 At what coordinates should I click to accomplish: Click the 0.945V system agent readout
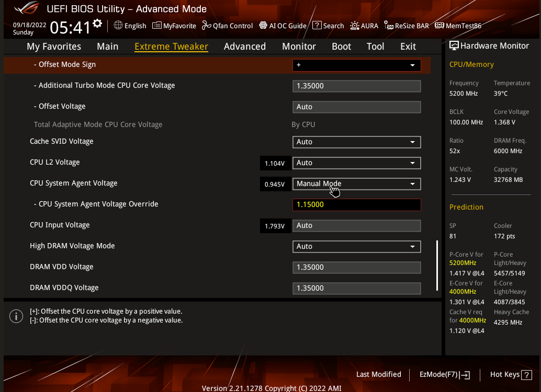(x=275, y=185)
